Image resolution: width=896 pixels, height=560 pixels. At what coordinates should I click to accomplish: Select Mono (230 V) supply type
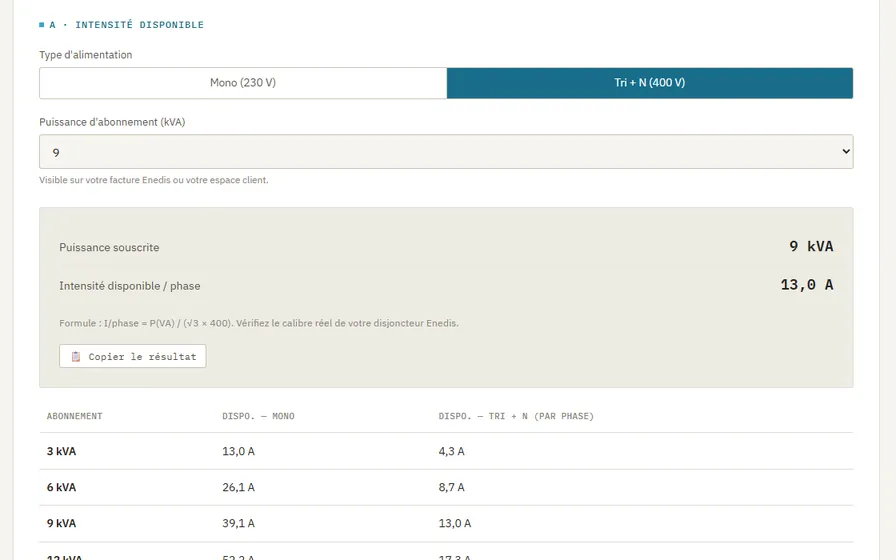243,83
